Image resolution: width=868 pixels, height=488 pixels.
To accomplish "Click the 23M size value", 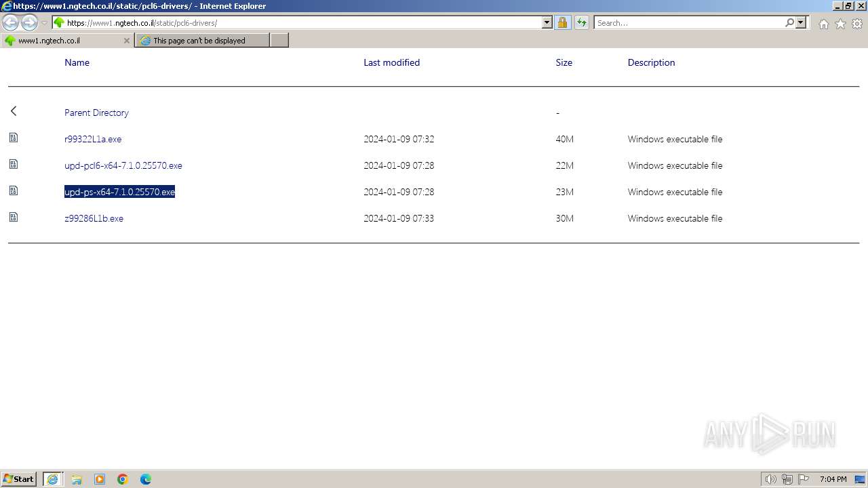I will pos(564,192).
